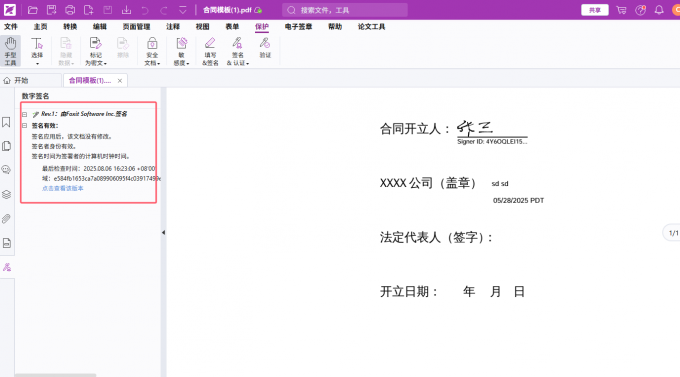Viewport: 680px width, 377px height.
Task: Click the 填写&签名 tool
Action: [x=210, y=51]
